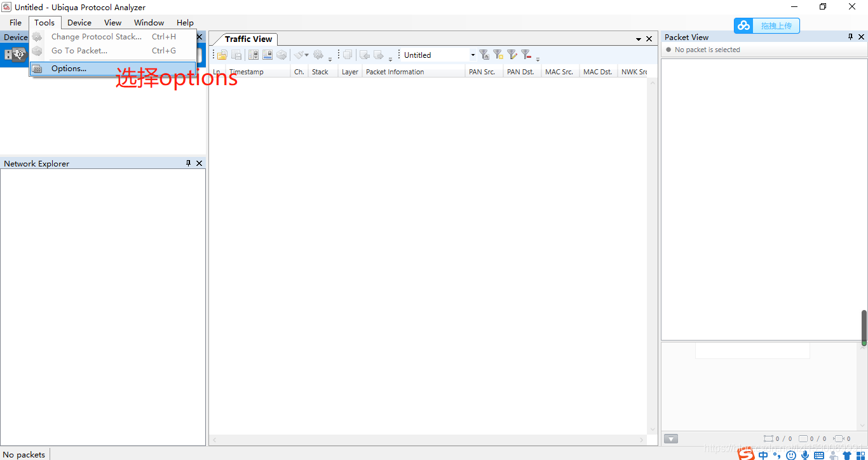Image resolution: width=868 pixels, height=460 pixels.
Task: Click the Sogou S input method icon
Action: click(746, 454)
